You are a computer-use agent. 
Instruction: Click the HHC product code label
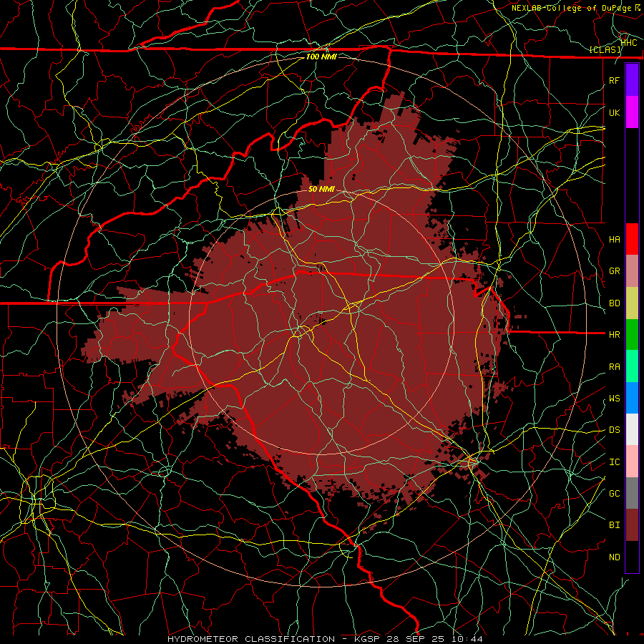pyautogui.click(x=629, y=43)
